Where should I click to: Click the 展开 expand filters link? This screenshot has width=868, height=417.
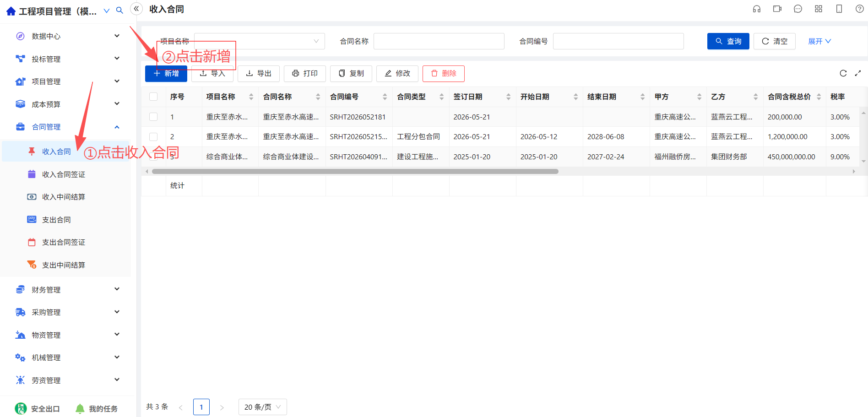click(x=819, y=41)
